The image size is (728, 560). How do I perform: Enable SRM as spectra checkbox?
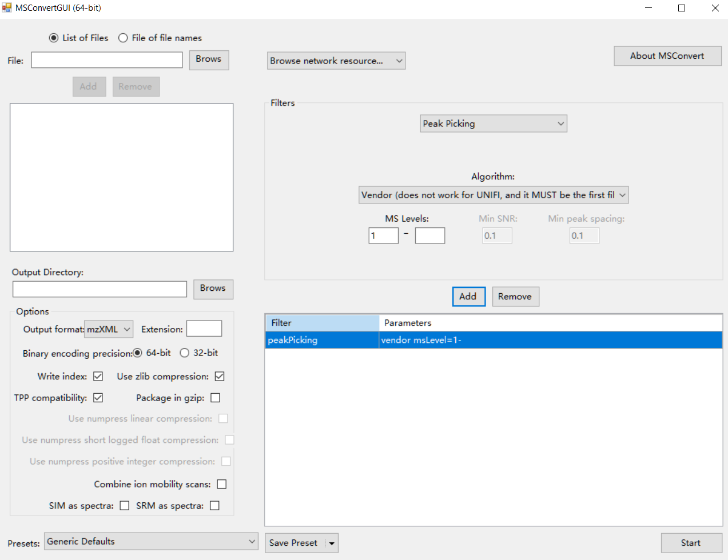pyautogui.click(x=214, y=506)
